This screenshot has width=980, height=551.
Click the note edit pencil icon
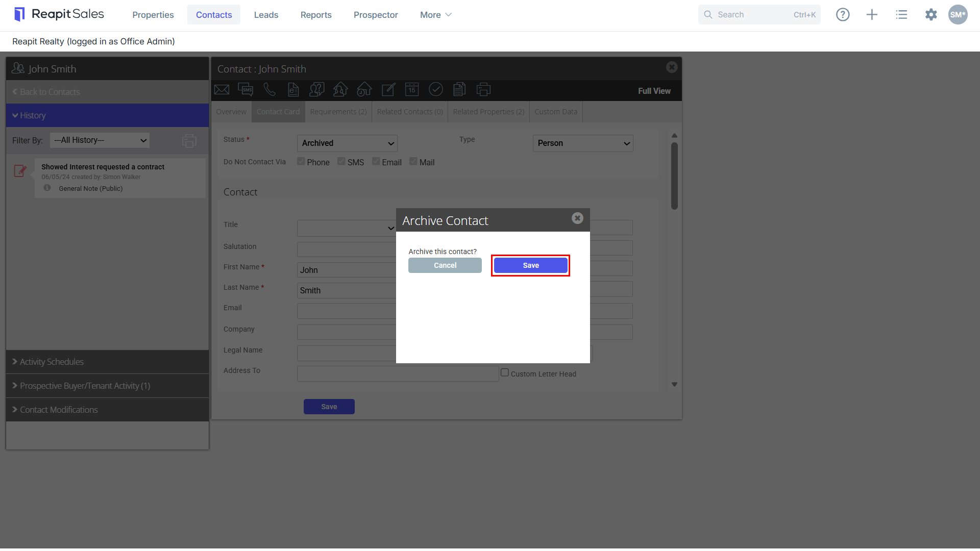[388, 90]
